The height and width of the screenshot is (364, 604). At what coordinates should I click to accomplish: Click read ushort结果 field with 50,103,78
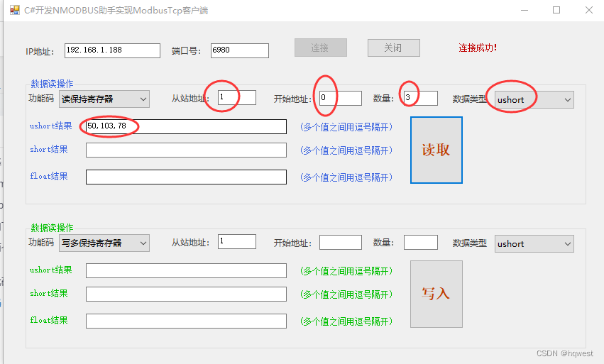pyautogui.click(x=186, y=126)
